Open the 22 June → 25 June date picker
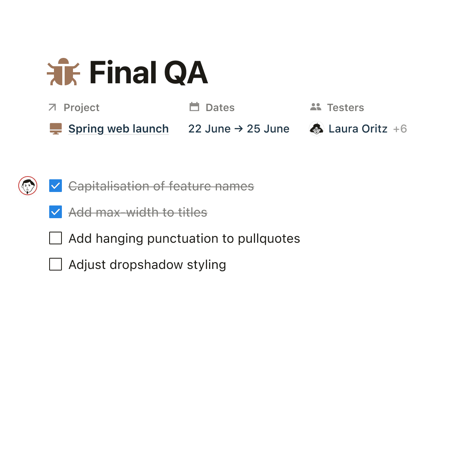This screenshot has height=476, width=476. click(239, 129)
